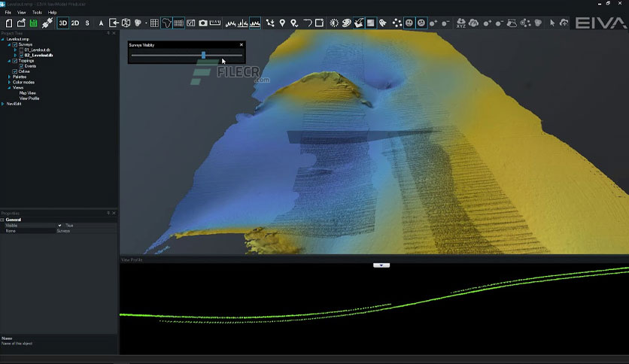
Task: Pin the Project Tree panel
Action: point(108,33)
